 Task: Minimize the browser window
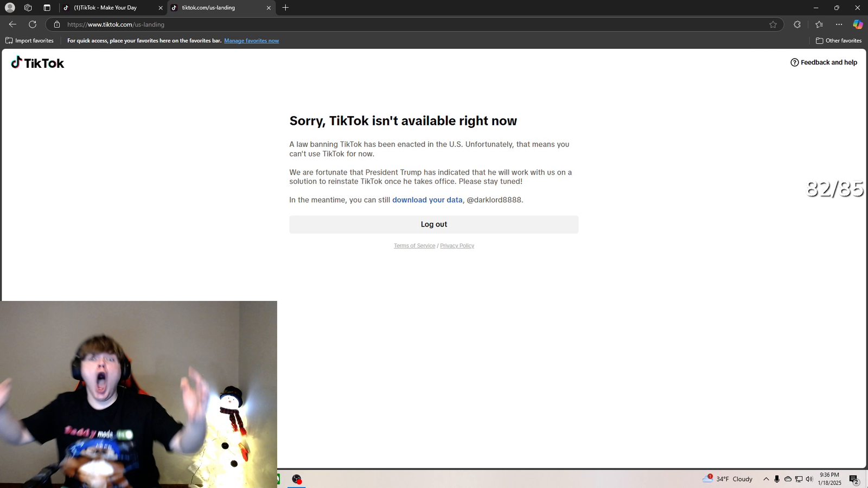pos(815,8)
